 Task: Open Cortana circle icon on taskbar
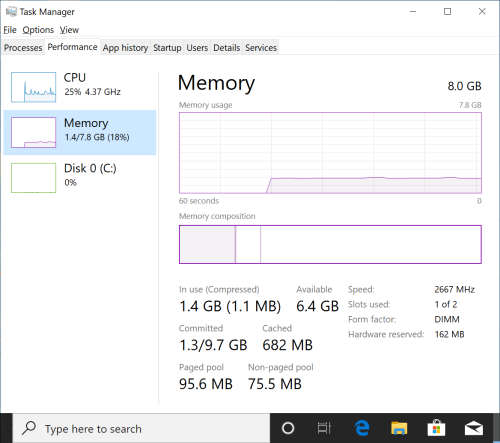(288, 428)
